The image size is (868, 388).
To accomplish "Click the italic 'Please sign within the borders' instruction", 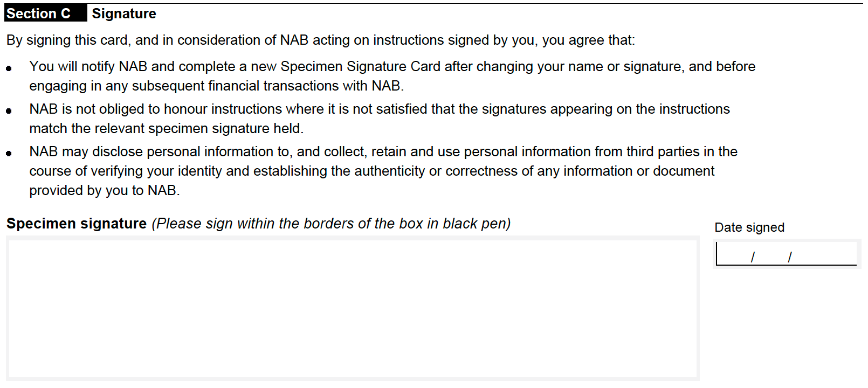I will (331, 223).
